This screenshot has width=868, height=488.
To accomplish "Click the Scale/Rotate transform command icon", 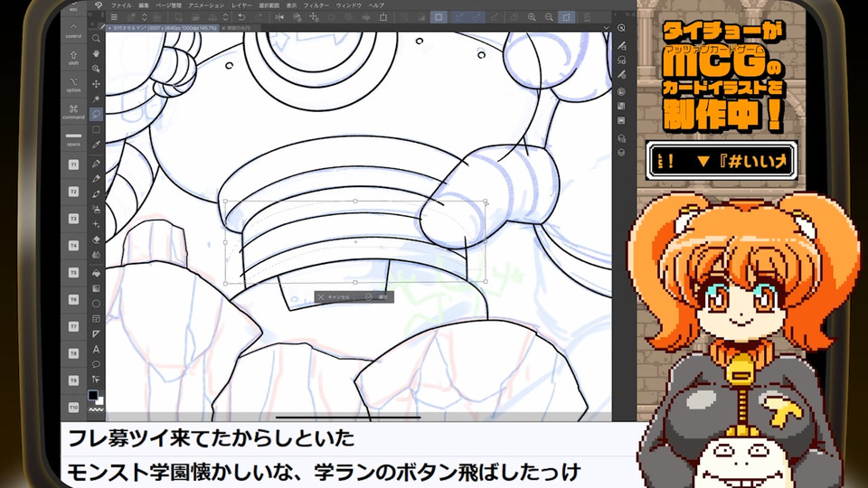I will (x=383, y=17).
